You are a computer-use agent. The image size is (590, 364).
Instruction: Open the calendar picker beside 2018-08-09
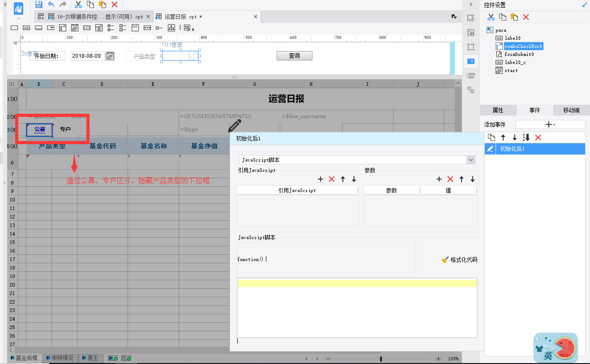pyautogui.click(x=110, y=56)
